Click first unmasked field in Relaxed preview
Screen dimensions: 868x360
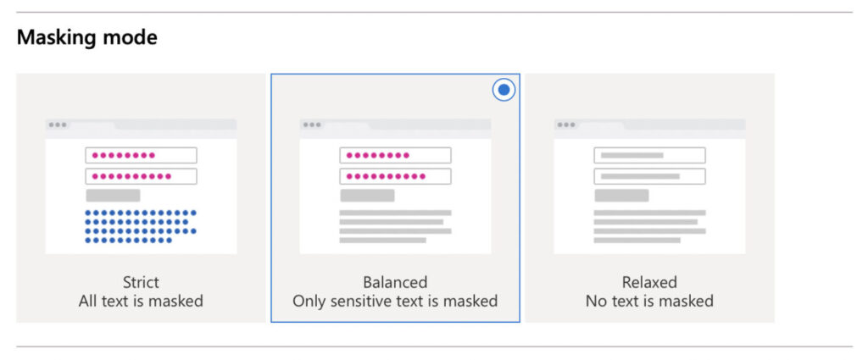pyautogui.click(x=649, y=156)
